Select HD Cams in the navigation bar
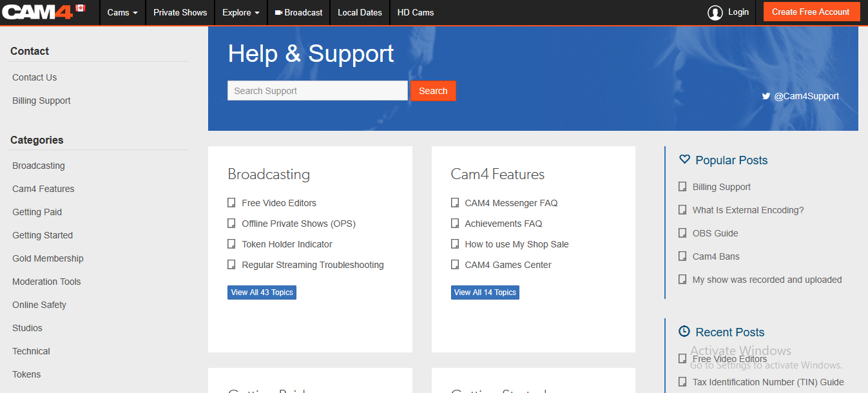Image resolution: width=868 pixels, height=393 pixels. [416, 12]
